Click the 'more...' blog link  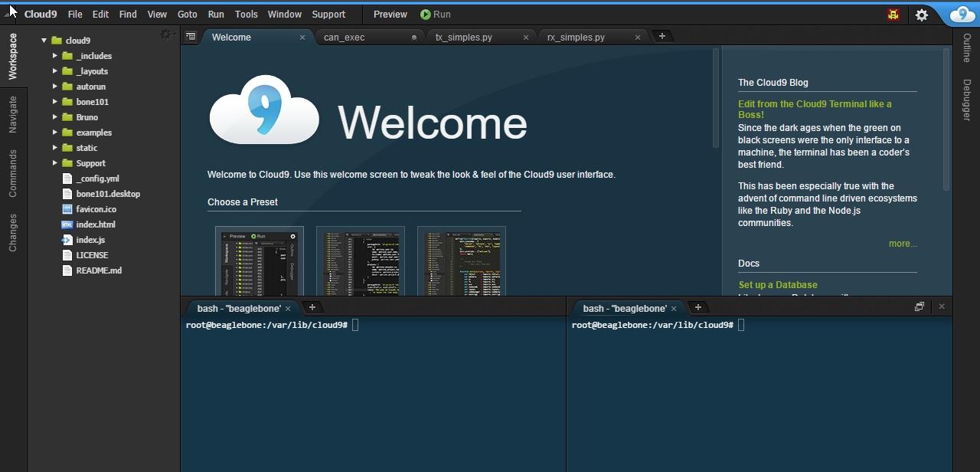903,244
